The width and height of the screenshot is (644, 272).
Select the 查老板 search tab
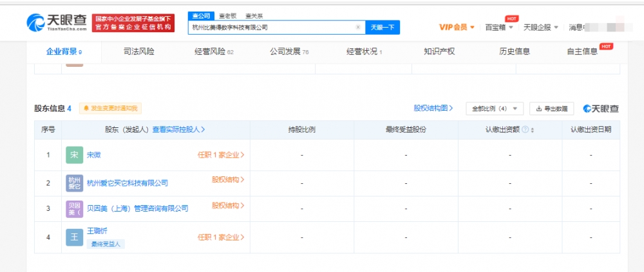click(x=227, y=16)
